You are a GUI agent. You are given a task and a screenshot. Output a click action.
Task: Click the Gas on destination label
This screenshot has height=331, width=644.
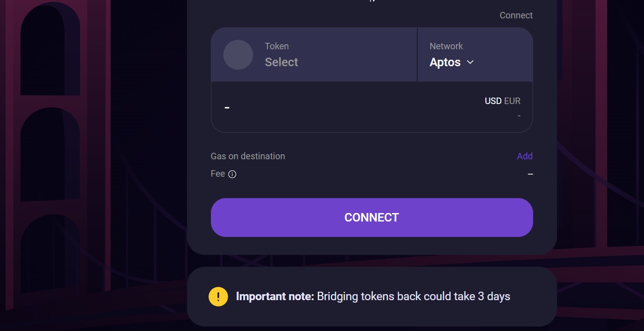click(248, 156)
